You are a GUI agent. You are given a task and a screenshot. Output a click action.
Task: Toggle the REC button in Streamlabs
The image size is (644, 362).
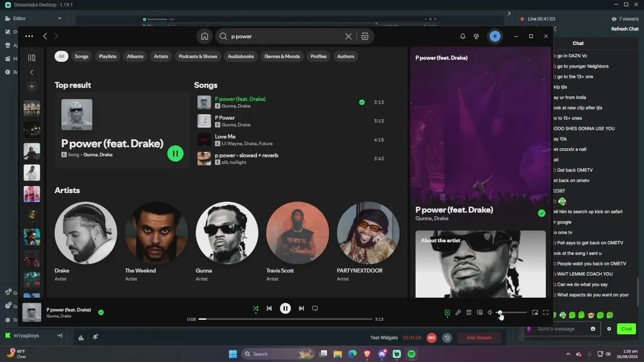(x=431, y=338)
